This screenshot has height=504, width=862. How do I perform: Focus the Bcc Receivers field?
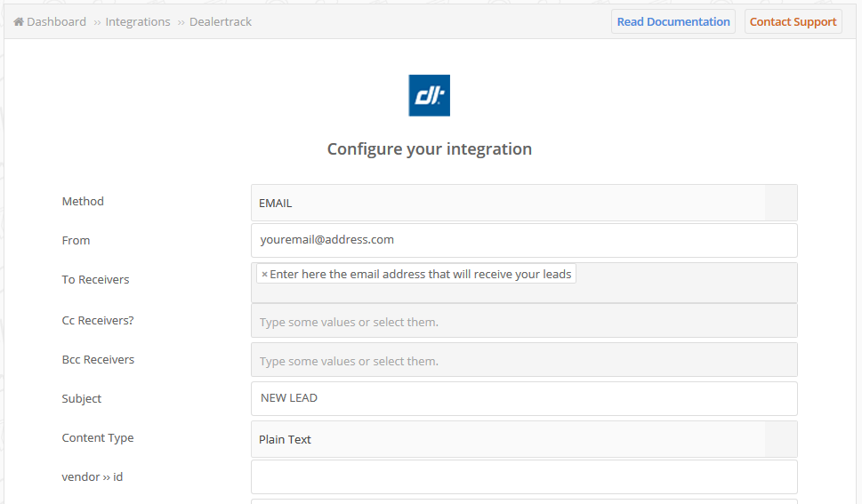coord(525,360)
